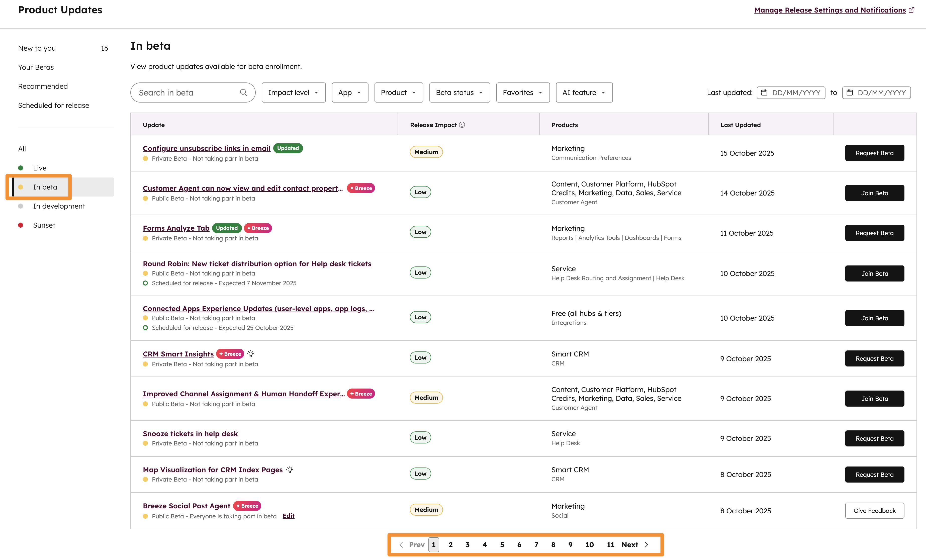Screen dimensions: 926x560
Task: Click the info icon next to Release Impact
Action: [462, 125]
